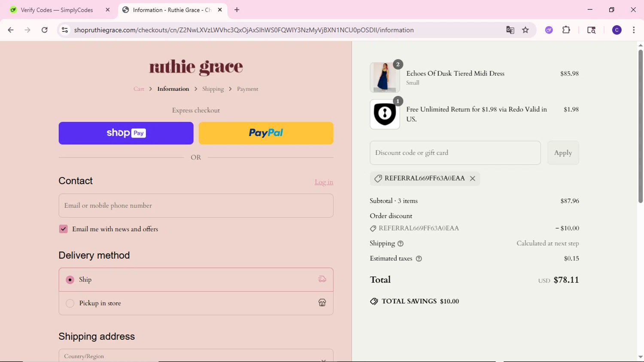Image resolution: width=644 pixels, height=362 pixels.
Task: Click the estimated taxes help icon
Action: point(419,259)
